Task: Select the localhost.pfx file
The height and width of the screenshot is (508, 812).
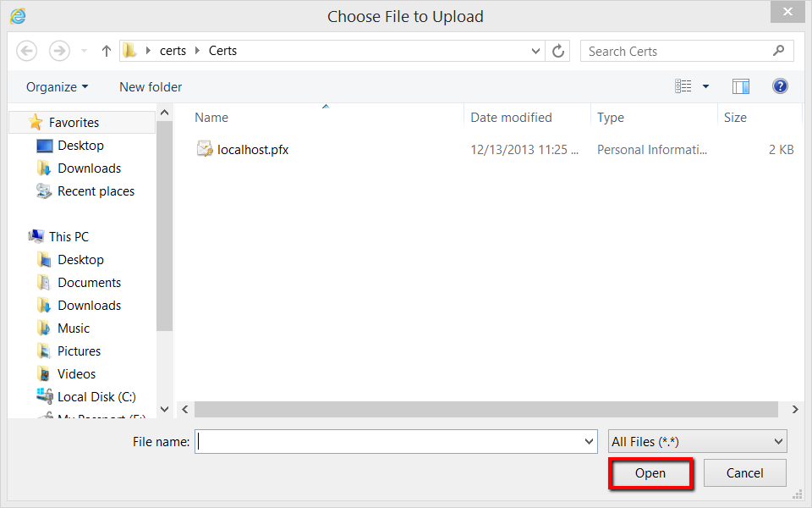Action: point(252,150)
